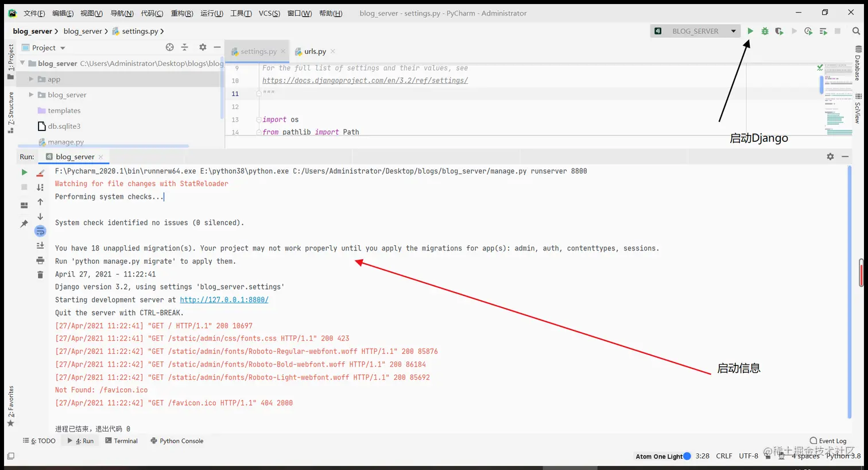Open the BLOG_SERVER run configuration dropdown
This screenshot has width=868, height=470.
pyautogui.click(x=695, y=31)
